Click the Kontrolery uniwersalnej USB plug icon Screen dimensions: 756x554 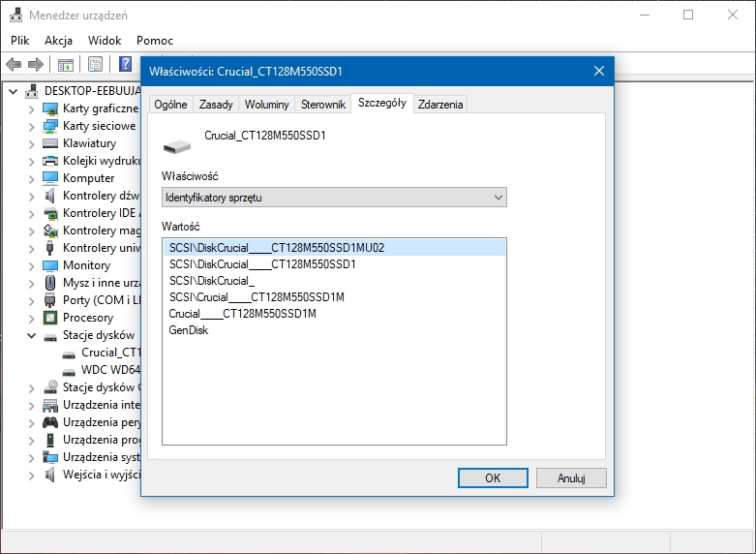(x=50, y=248)
